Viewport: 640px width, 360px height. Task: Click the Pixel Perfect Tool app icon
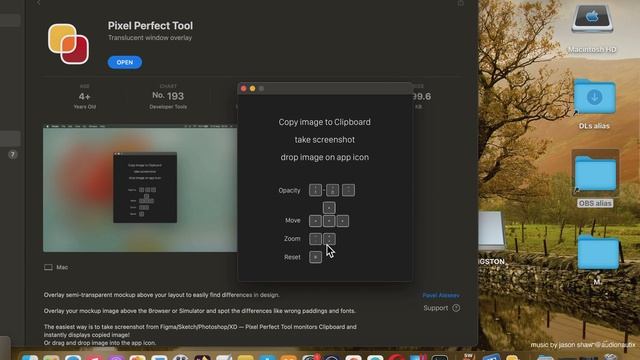pyautogui.click(x=68, y=44)
